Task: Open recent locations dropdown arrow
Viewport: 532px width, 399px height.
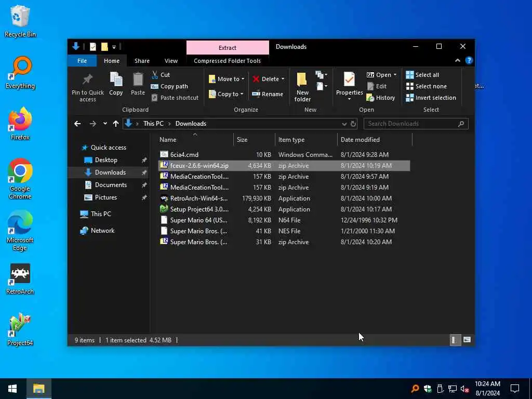Action: coord(105,124)
